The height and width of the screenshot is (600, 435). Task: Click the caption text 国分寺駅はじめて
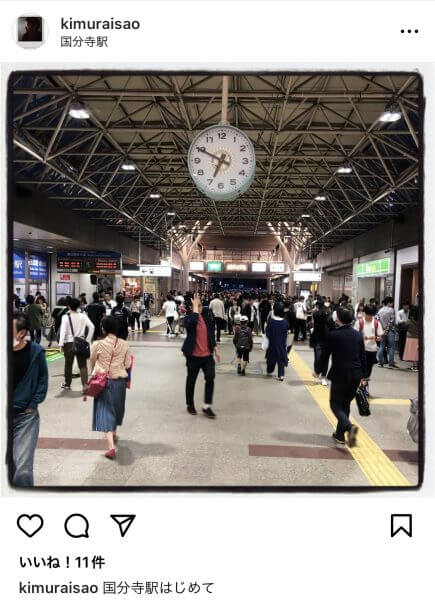[x=159, y=587]
